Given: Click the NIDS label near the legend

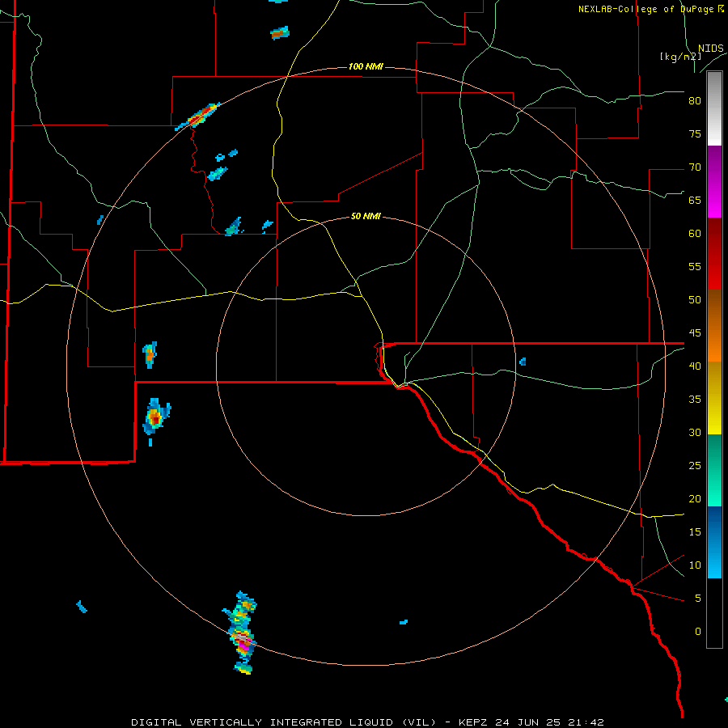Looking at the screenshot, I should [x=710, y=49].
